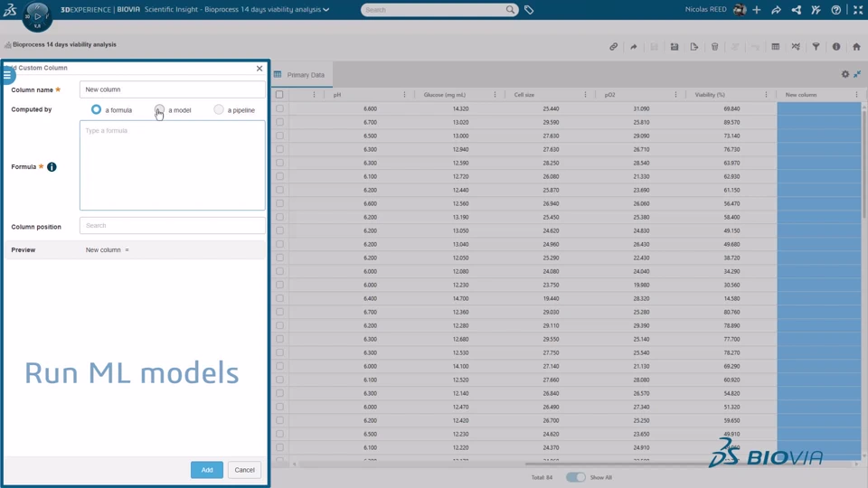Go to home via house icon
This screenshot has height=488, width=868.
click(x=856, y=47)
